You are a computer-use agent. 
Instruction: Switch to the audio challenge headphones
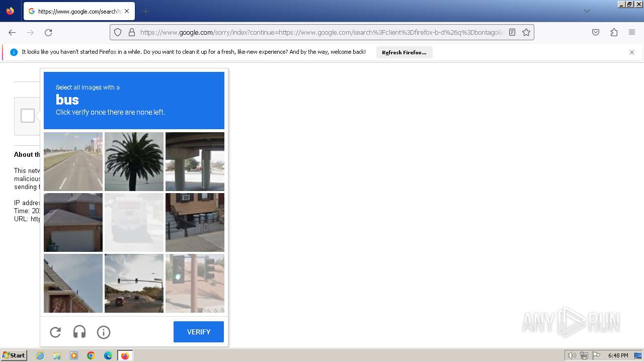coord(79,332)
